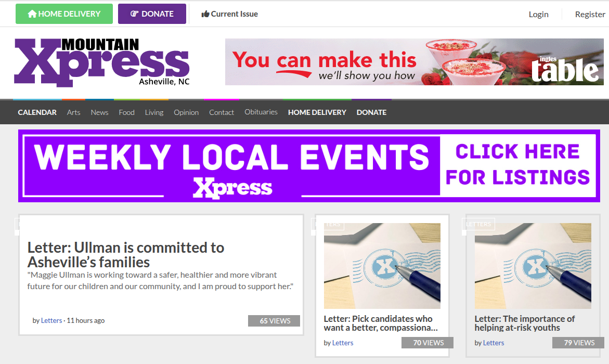Click headline about helping at-risk youths

(524, 323)
